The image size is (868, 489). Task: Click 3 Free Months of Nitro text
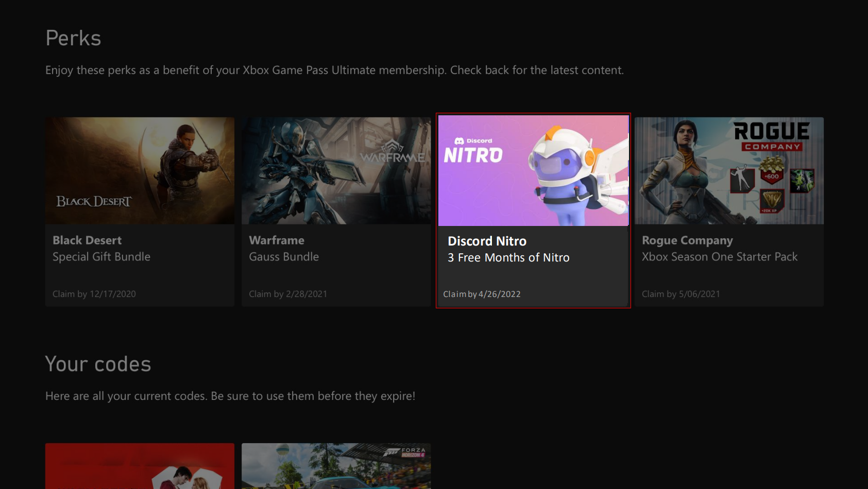tap(508, 258)
